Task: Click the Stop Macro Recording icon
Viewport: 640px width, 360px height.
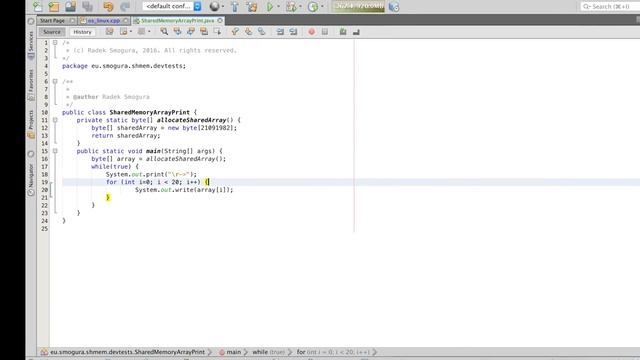Action: coord(324,31)
